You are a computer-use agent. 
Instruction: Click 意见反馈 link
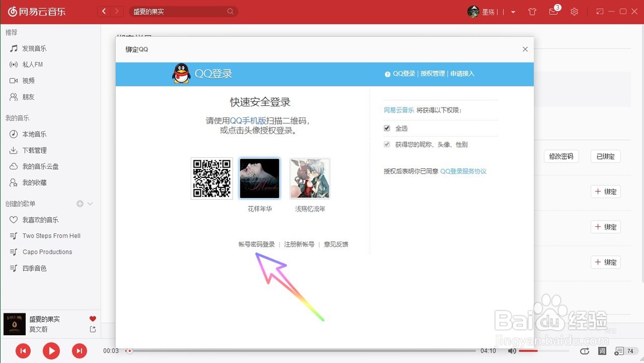click(x=336, y=244)
